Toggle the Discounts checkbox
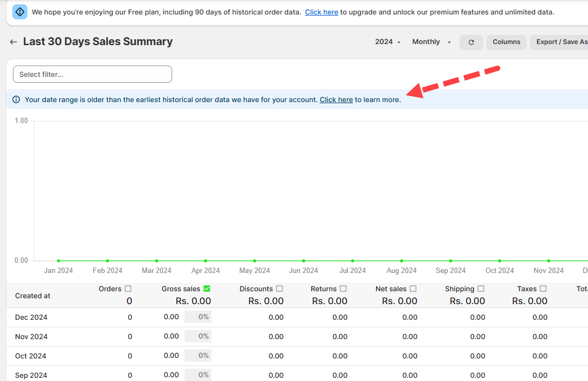 click(279, 289)
